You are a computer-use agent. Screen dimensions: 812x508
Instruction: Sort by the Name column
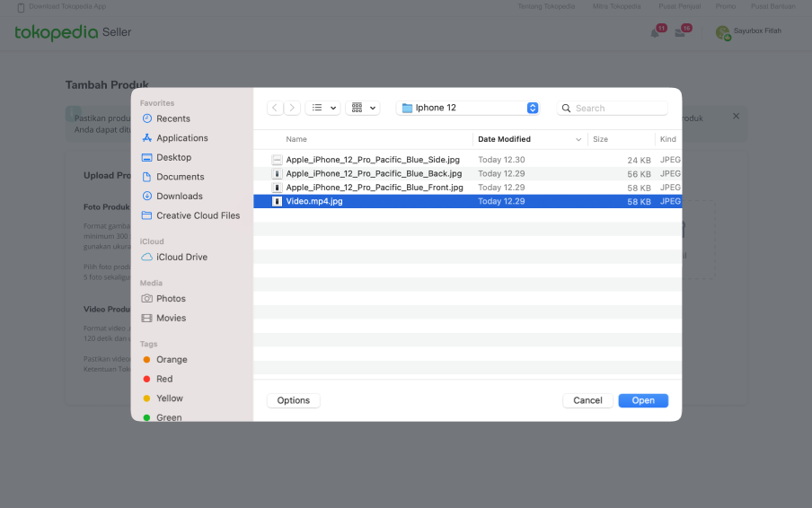pos(296,139)
